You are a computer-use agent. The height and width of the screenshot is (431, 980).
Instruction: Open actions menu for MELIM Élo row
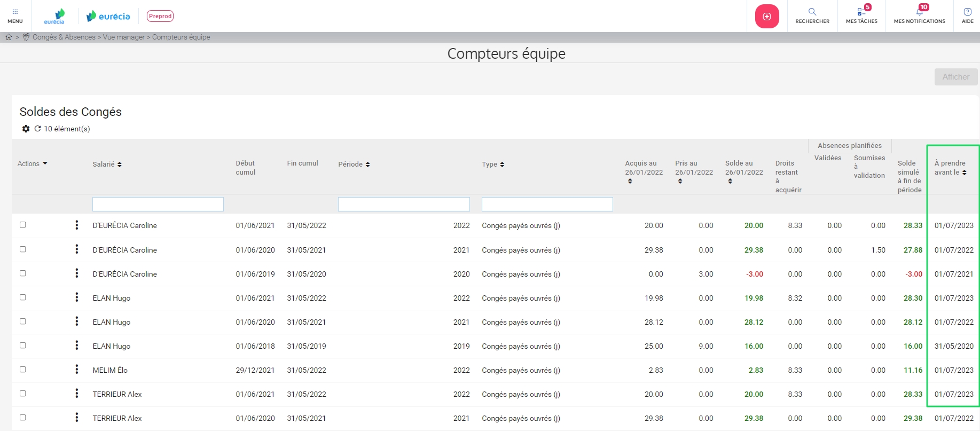pyautogui.click(x=77, y=369)
